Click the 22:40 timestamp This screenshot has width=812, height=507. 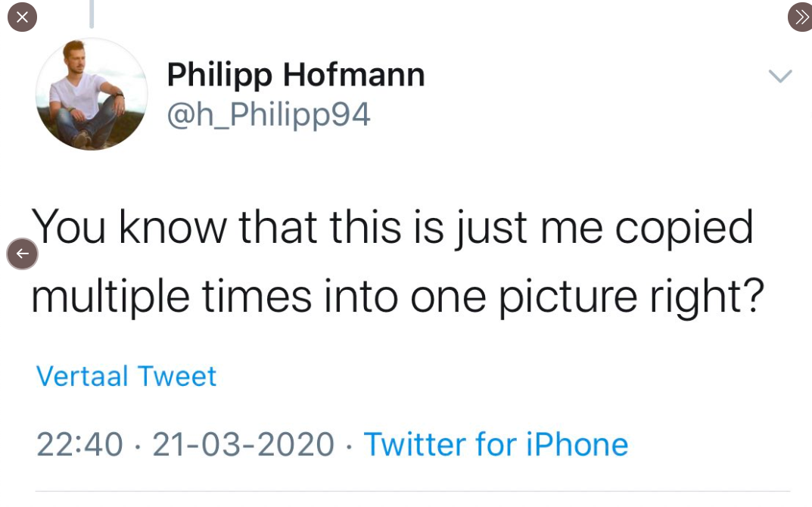(79, 444)
